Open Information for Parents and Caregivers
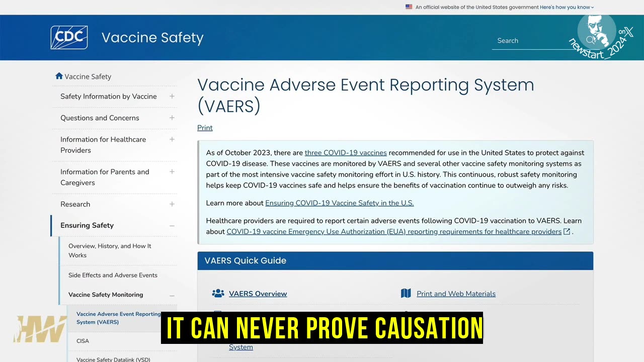 click(105, 177)
